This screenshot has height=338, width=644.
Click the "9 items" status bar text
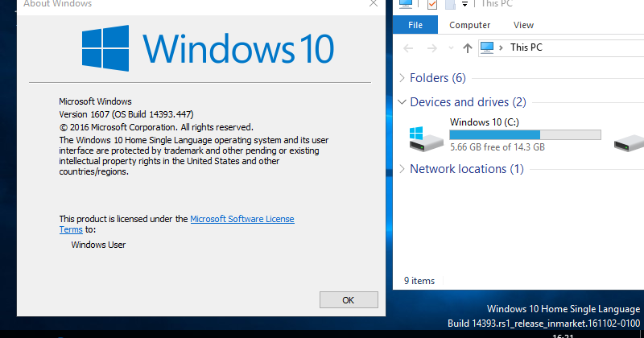click(419, 281)
